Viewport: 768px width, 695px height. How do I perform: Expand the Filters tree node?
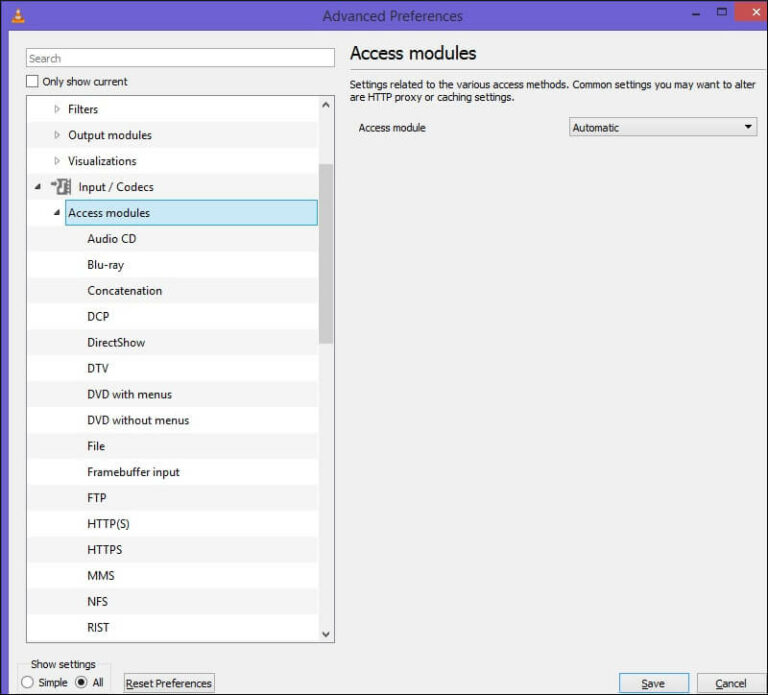coord(57,109)
